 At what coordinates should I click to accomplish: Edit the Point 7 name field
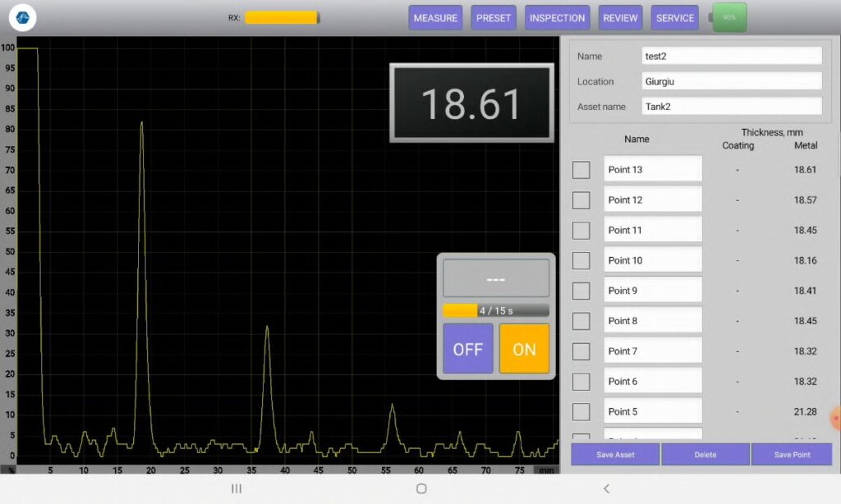click(653, 351)
